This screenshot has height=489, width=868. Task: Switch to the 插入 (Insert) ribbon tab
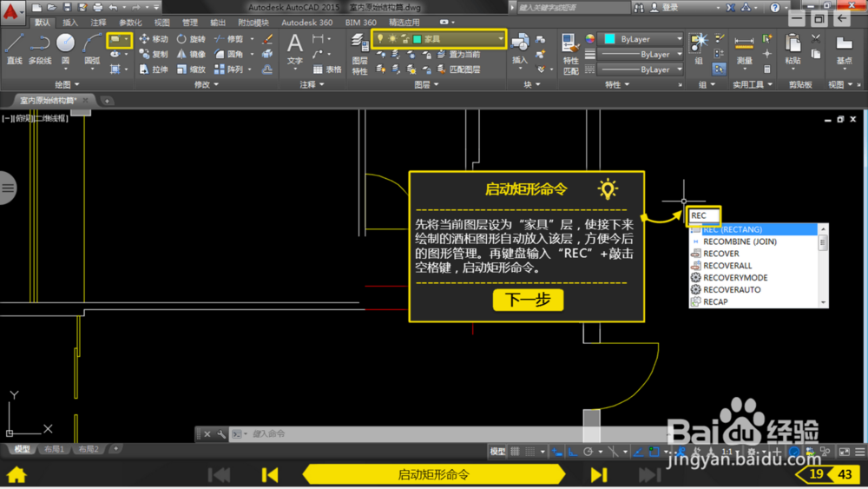[x=70, y=23]
